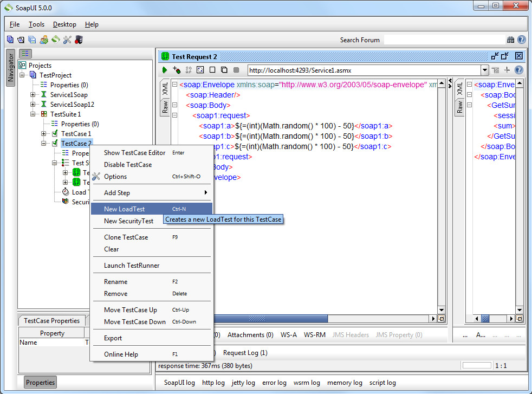The width and height of the screenshot is (532, 394).
Task: Click the Navigator vertical side tab
Action: tap(10, 68)
